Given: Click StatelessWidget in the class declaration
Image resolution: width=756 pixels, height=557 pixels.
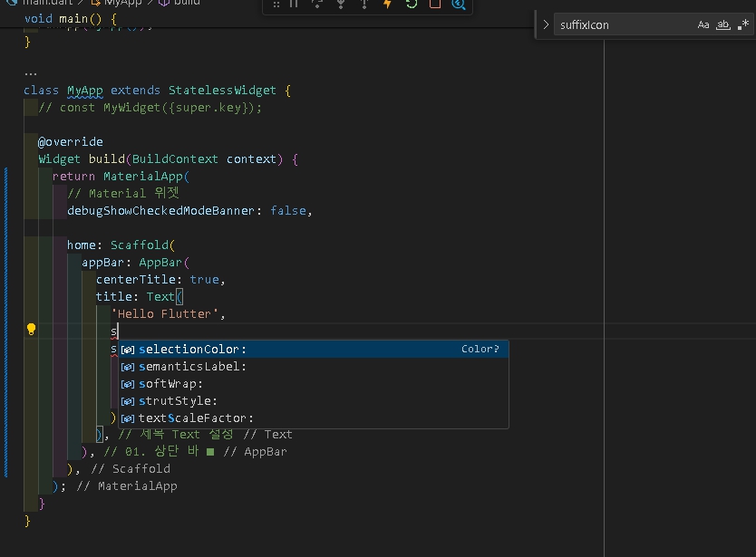Looking at the screenshot, I should pos(222,90).
